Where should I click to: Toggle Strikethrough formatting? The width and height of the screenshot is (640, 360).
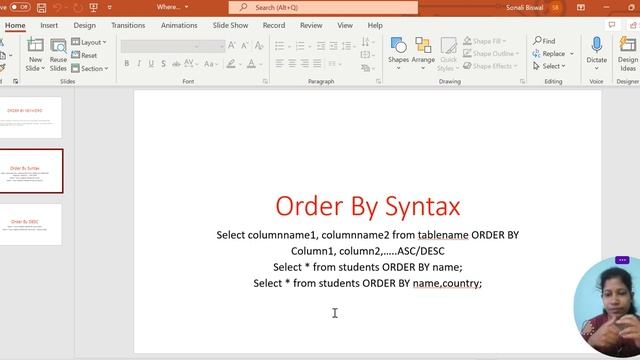click(x=176, y=64)
